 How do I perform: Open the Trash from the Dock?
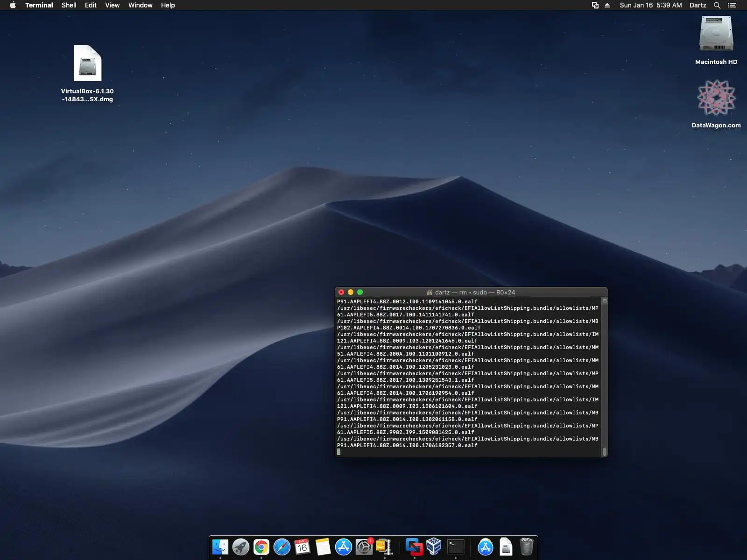[x=526, y=547]
